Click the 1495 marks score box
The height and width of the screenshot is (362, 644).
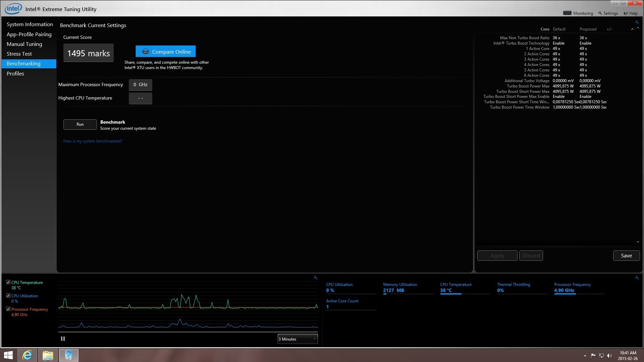click(89, 53)
